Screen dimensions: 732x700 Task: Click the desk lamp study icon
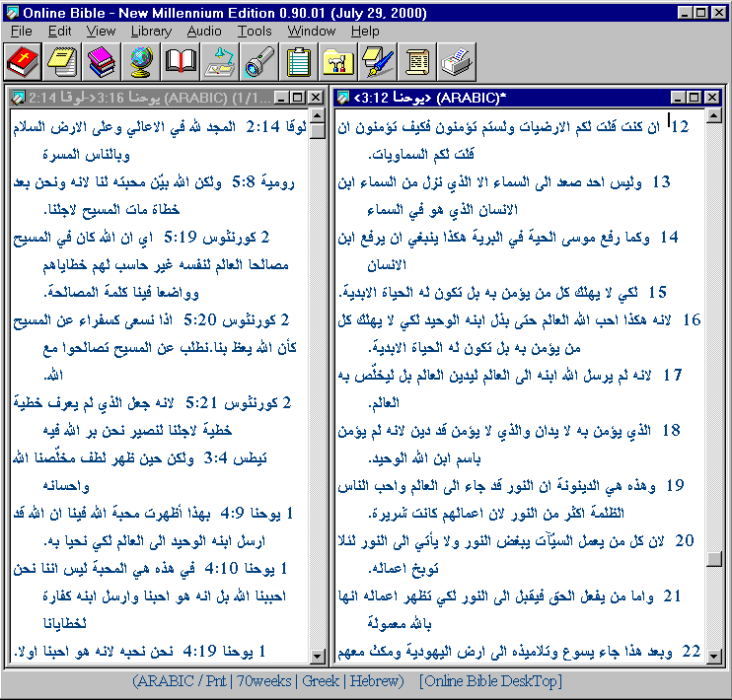coord(219,62)
